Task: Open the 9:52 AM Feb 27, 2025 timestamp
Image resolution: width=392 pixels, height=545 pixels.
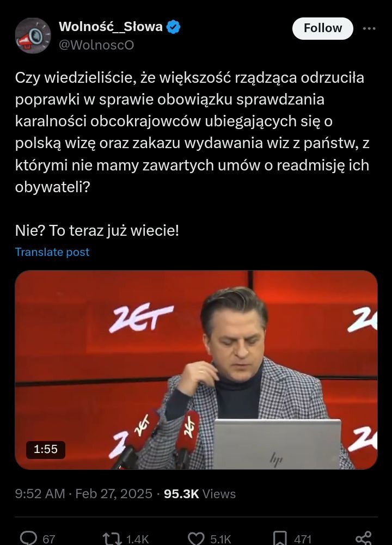Action: tap(84, 494)
